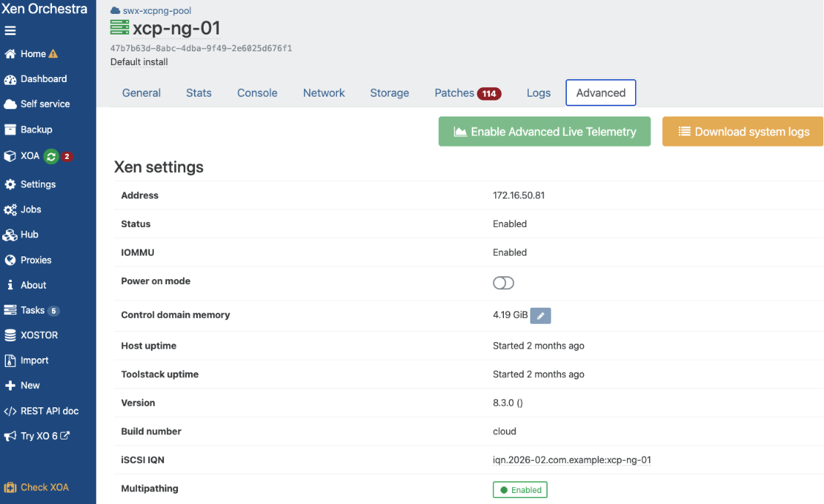Click the Host uptime value
824x504 pixels.
(x=538, y=346)
